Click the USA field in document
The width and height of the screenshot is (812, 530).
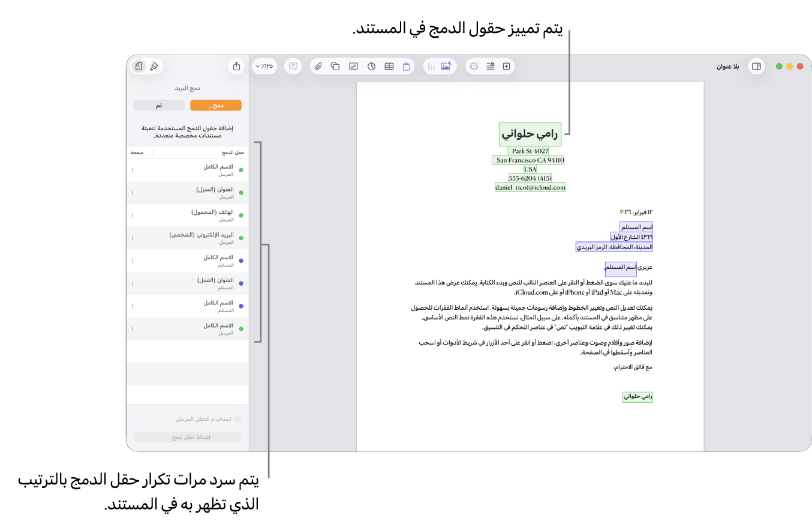point(530,169)
